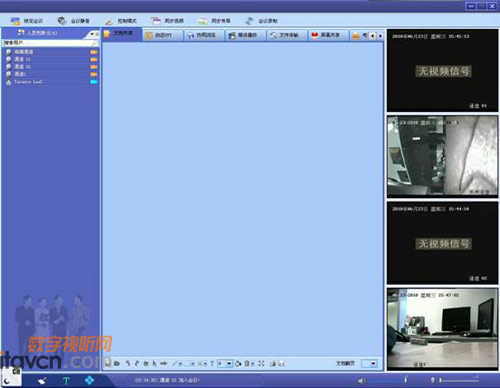Click the right scroll arrow of the tab strip
The image size is (500, 388).
pyautogui.click(x=380, y=35)
